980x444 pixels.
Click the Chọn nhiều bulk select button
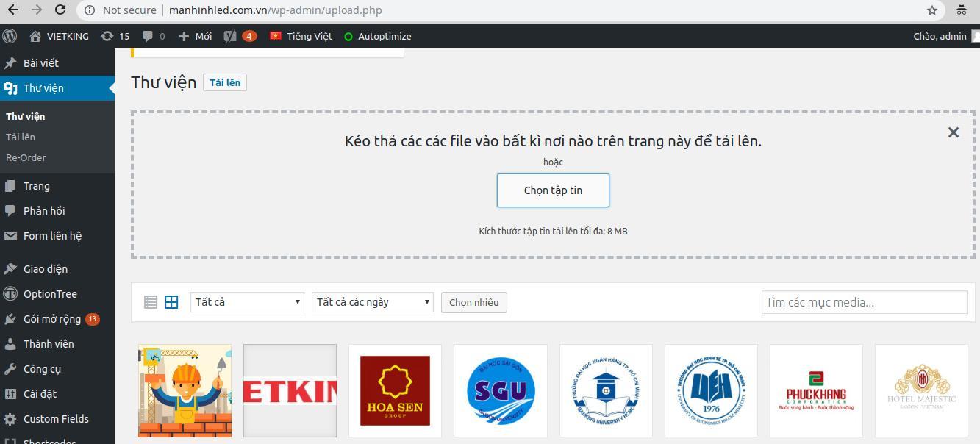coord(474,302)
